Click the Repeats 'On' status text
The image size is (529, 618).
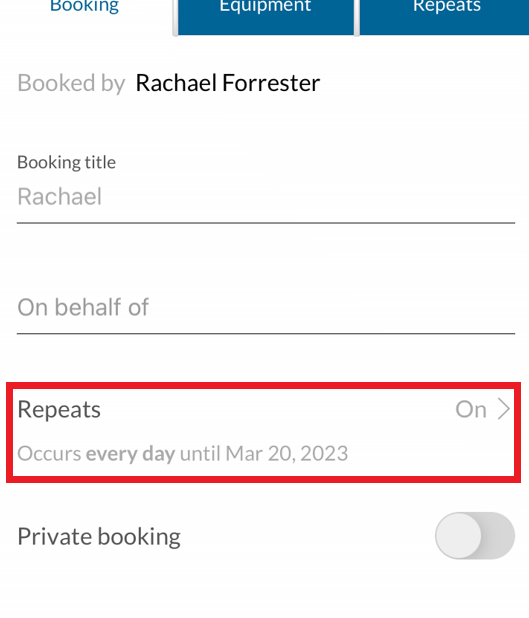pyautogui.click(x=471, y=410)
